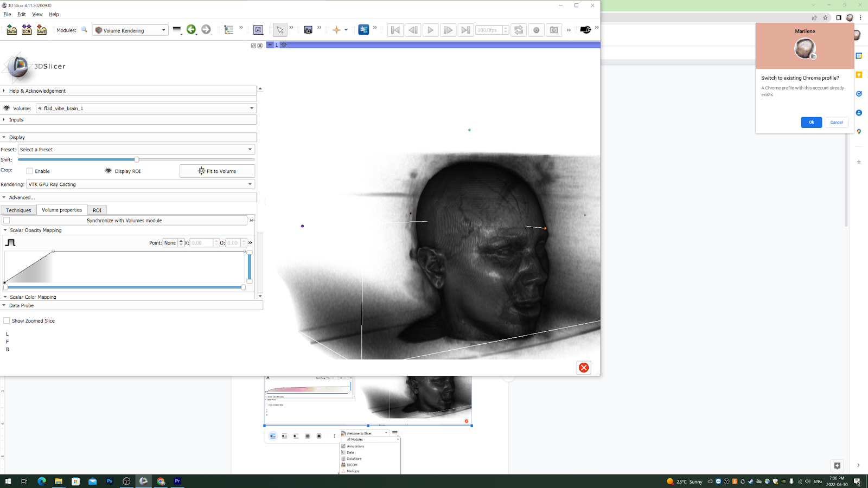This screenshot has width=868, height=488.
Task: Check Show Zoomed Slice checkbox
Action: 7,320
